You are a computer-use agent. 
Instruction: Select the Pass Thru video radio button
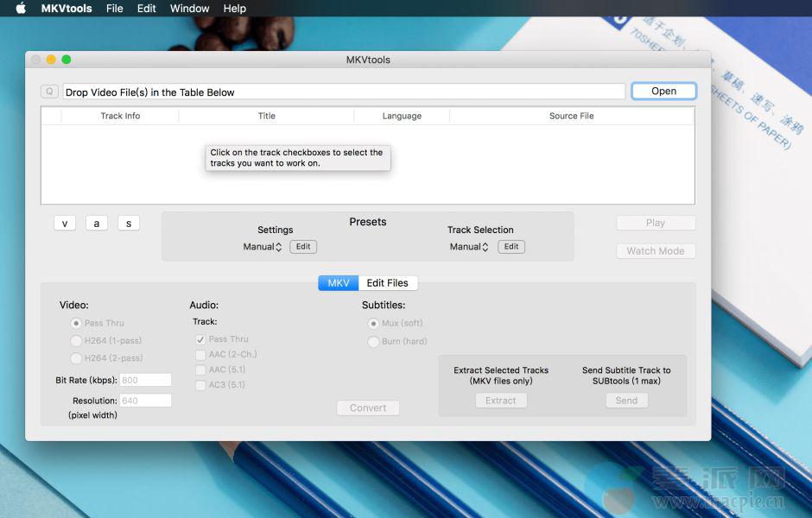[76, 323]
